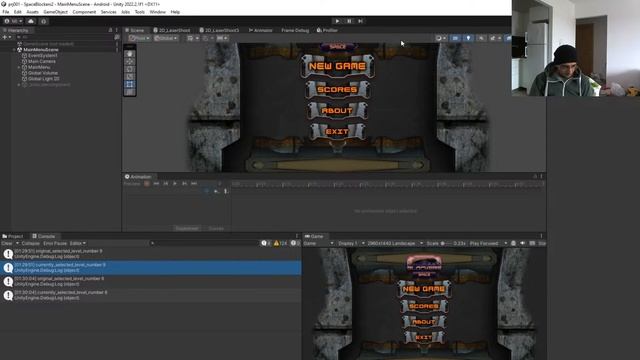Open the 2960x1440 Landscape resolution dropdown
Viewport: 640px width, 360px height.
(395, 243)
